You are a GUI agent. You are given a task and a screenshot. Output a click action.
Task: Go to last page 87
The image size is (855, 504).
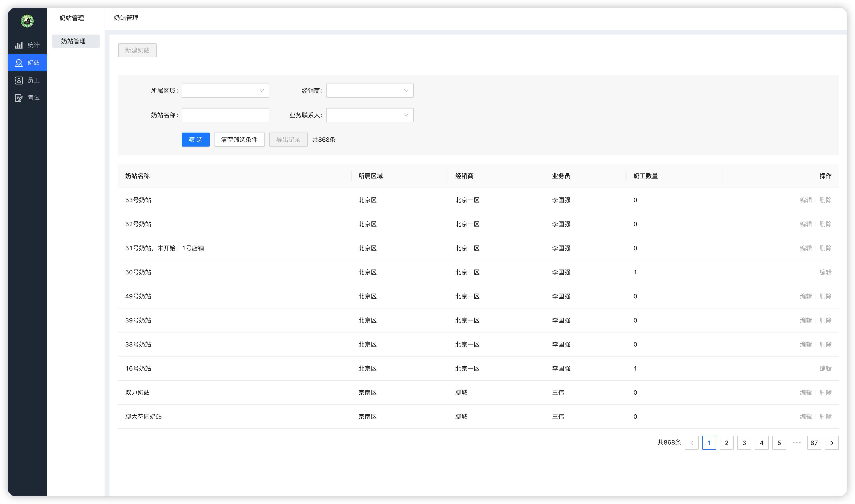pos(814,443)
